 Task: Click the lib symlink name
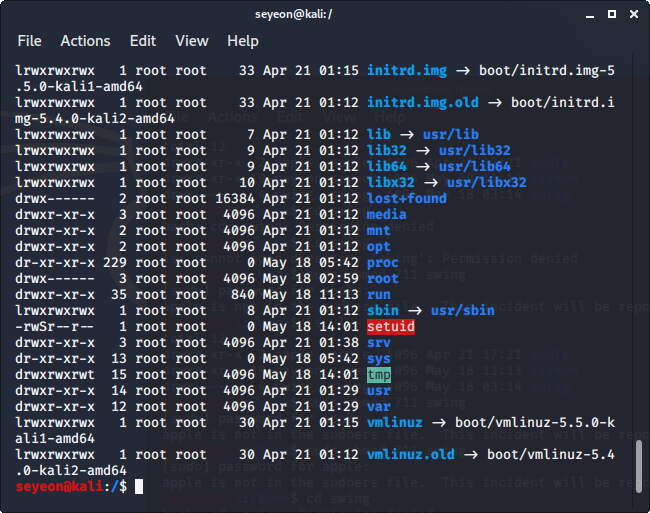coord(378,134)
